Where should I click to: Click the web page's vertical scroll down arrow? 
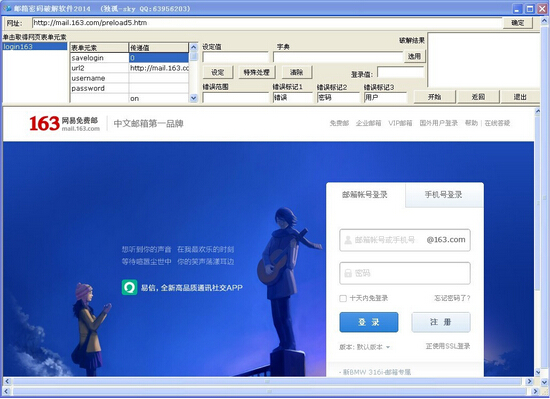pos(537,372)
